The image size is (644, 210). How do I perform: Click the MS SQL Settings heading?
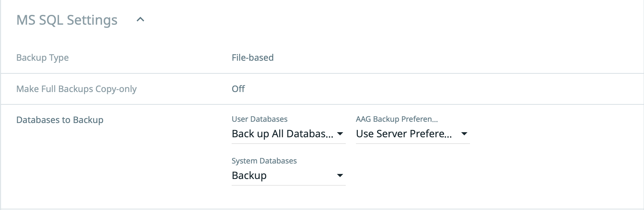tap(67, 20)
